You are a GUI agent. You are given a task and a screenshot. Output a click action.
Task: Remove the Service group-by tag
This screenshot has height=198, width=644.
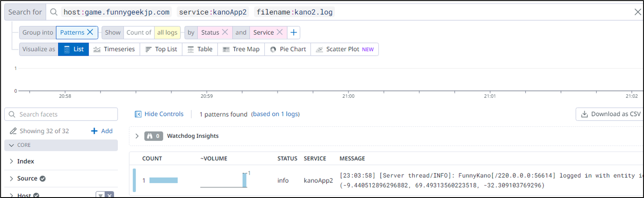[279, 32]
